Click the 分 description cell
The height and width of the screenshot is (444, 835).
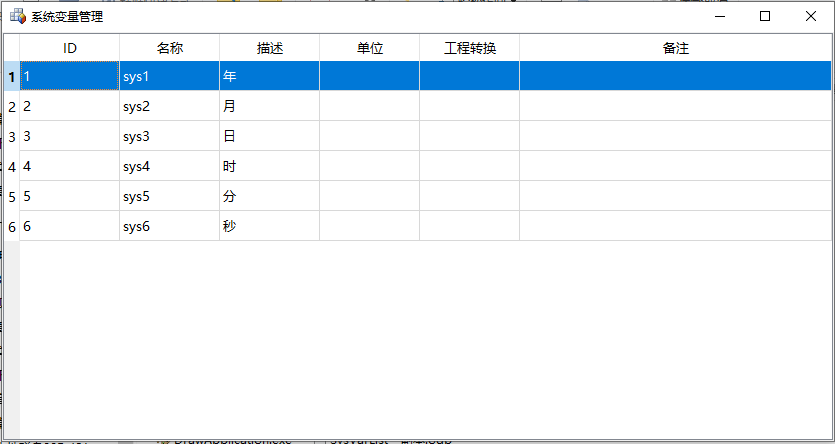270,196
